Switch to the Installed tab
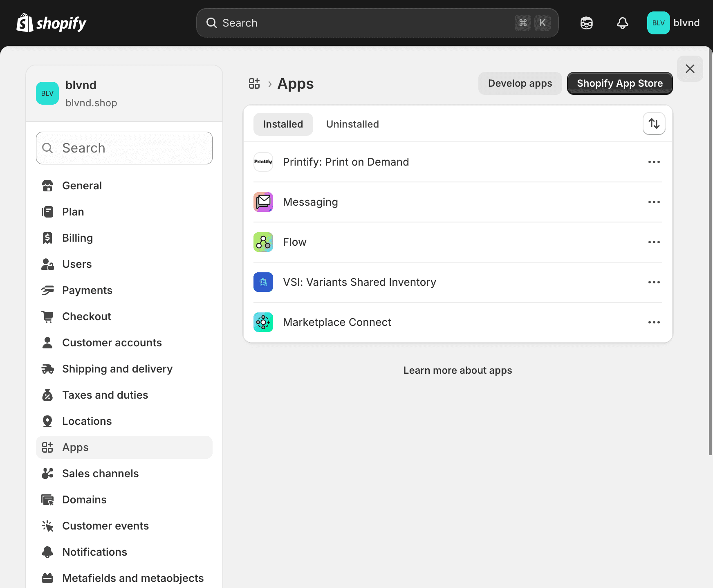 tap(283, 124)
